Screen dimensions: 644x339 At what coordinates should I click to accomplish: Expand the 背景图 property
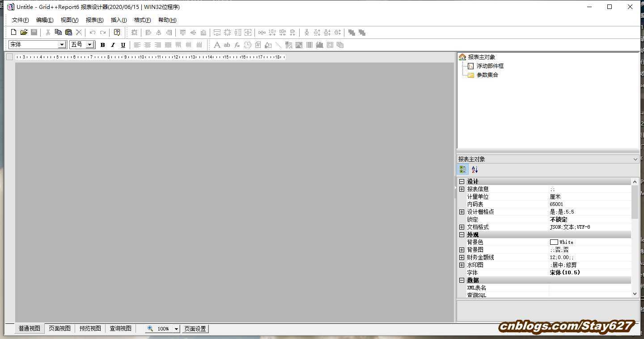point(462,250)
